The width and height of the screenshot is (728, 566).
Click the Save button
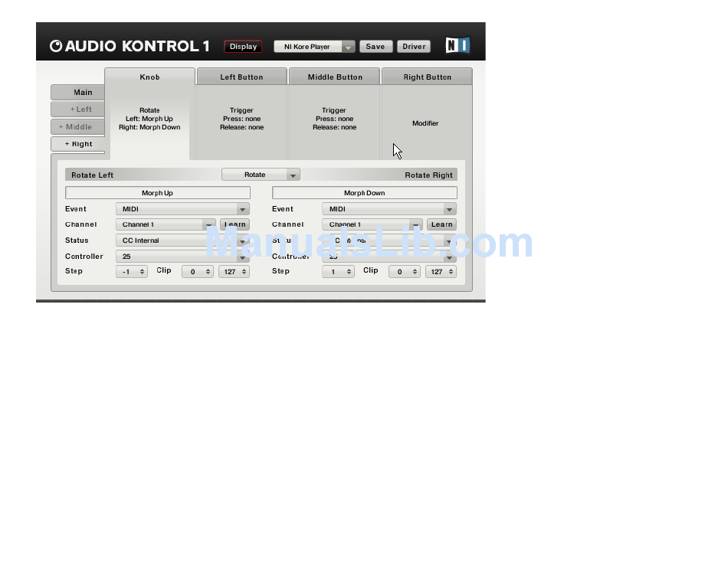pos(375,47)
